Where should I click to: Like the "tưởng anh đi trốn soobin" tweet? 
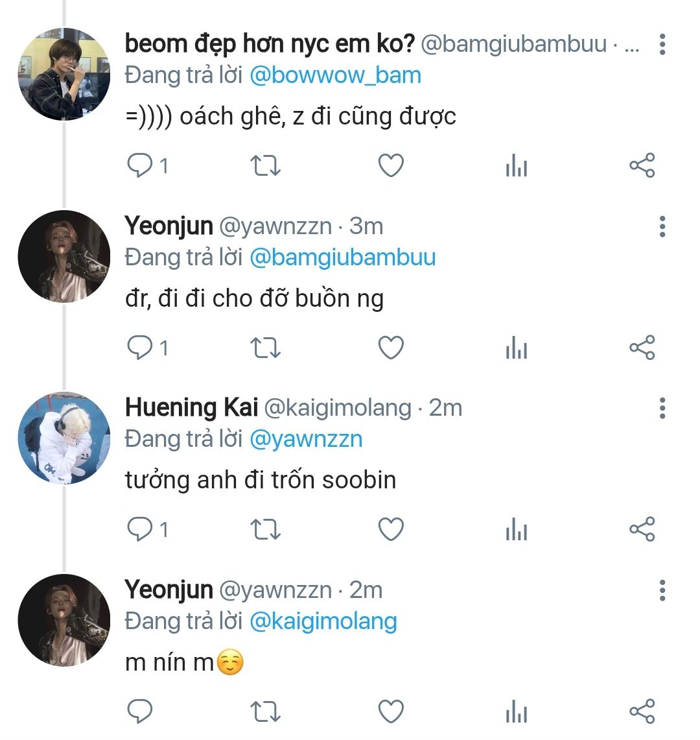[x=391, y=531]
